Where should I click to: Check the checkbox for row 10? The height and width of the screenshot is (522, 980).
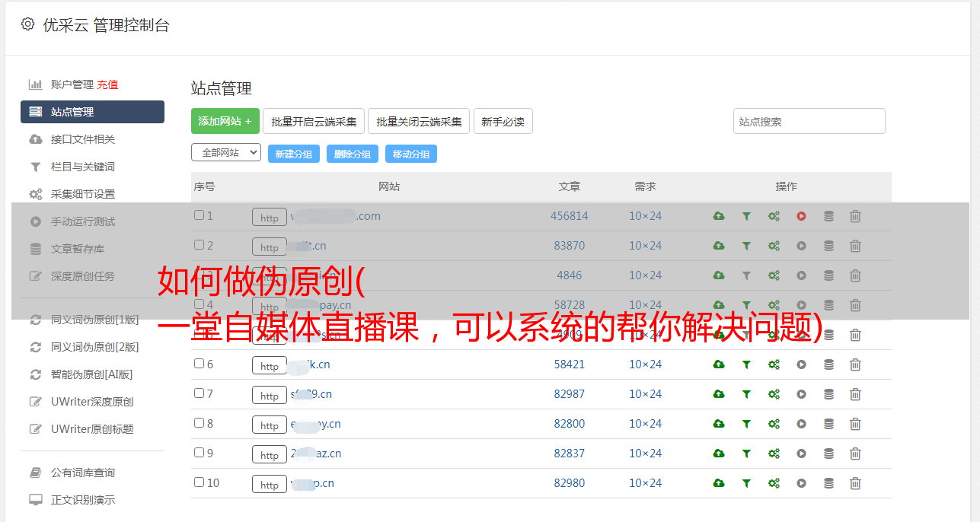coord(199,482)
